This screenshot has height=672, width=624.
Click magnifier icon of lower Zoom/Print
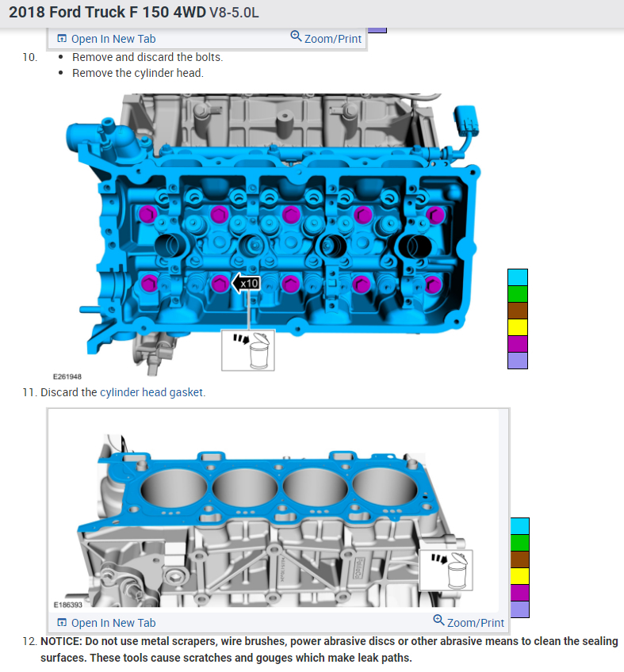point(438,620)
